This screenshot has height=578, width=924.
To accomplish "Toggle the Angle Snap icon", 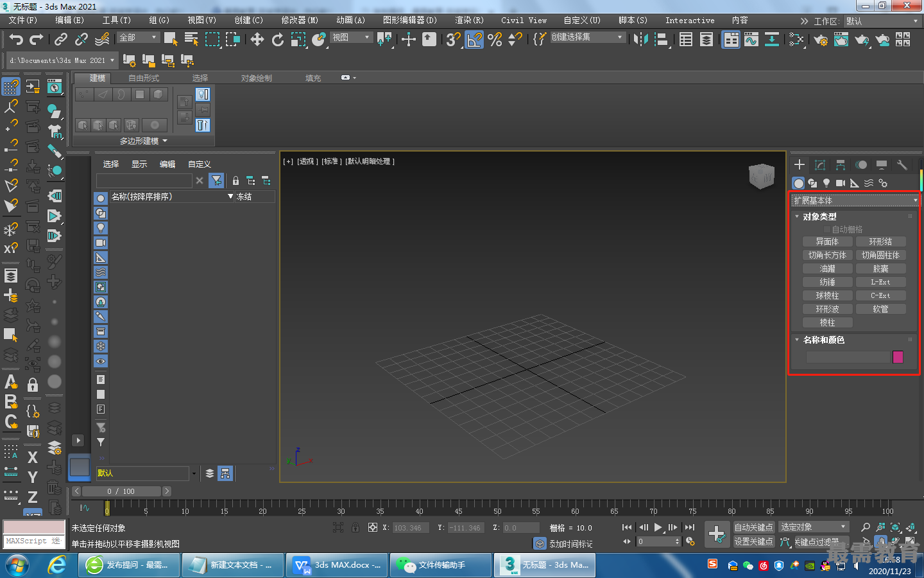I will [x=474, y=40].
